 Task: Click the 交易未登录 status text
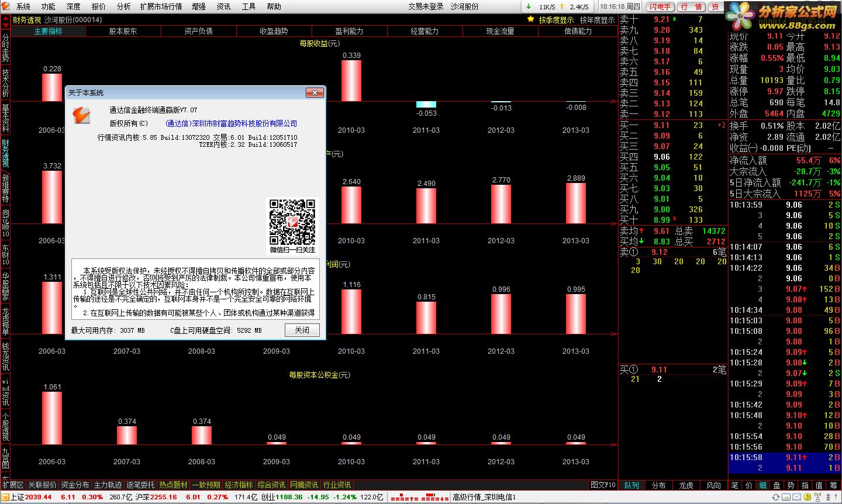(x=426, y=6)
